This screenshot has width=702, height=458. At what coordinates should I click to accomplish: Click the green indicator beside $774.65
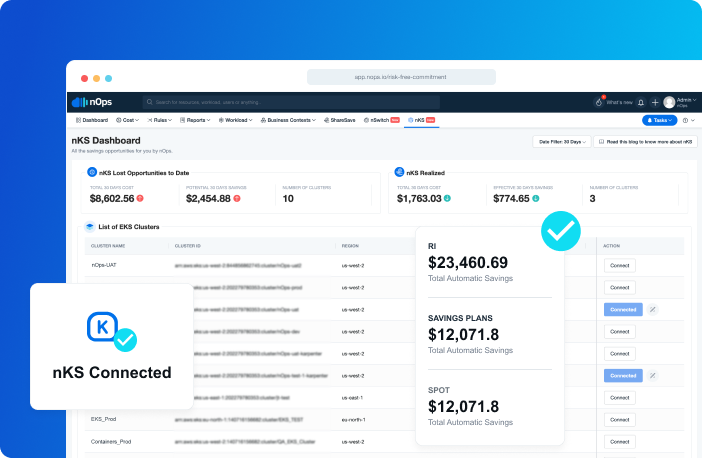pos(535,198)
